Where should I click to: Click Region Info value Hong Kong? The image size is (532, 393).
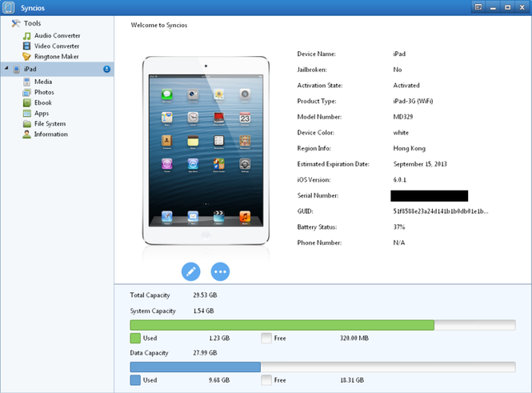(409, 149)
